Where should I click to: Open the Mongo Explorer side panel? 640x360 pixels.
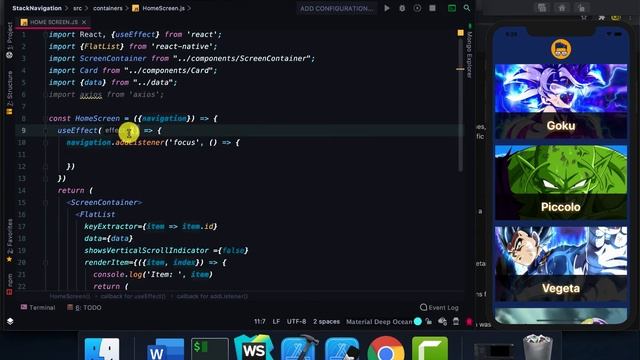click(469, 52)
